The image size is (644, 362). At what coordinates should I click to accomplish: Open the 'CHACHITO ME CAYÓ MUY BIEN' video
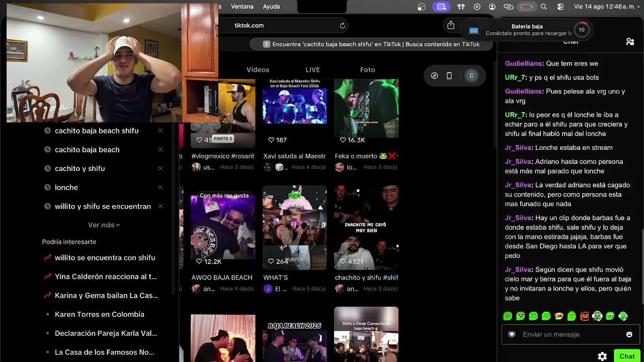click(366, 228)
